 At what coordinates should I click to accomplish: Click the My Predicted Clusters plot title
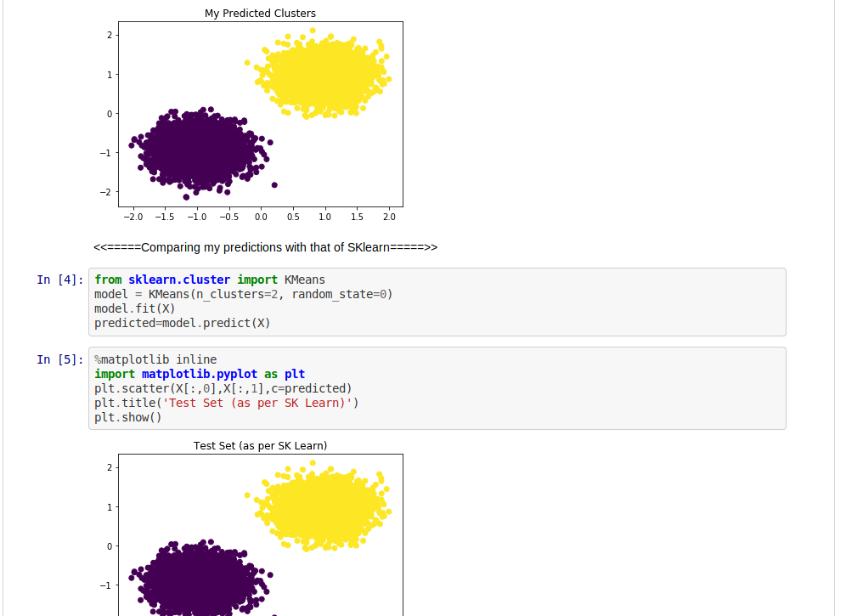coord(260,13)
